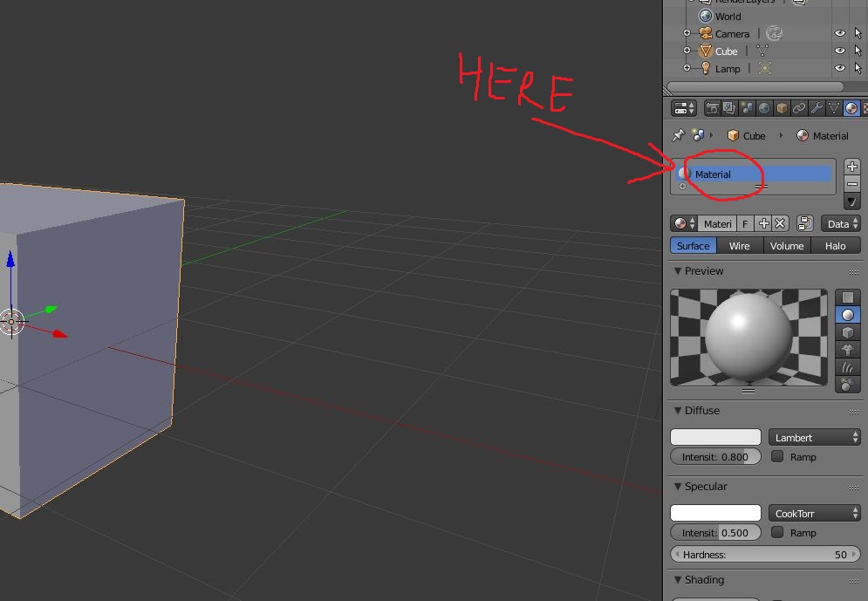Toggle Cube visibility eye in outliner

click(840, 51)
